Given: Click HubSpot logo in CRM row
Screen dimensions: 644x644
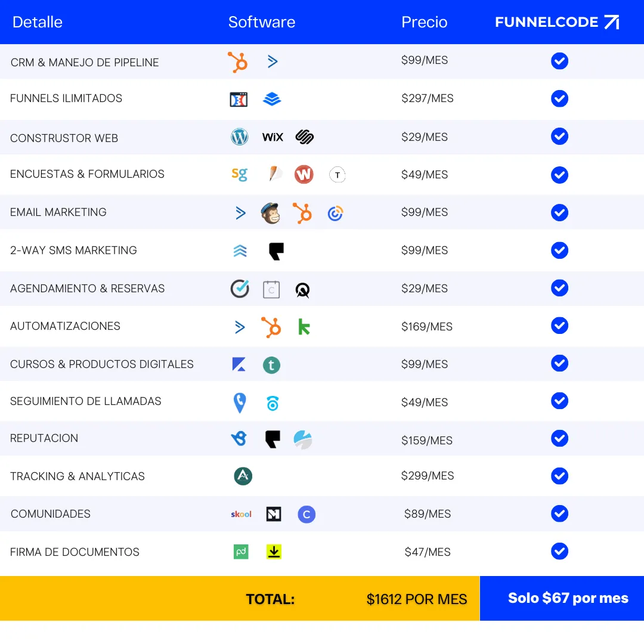Looking at the screenshot, I should (238, 62).
